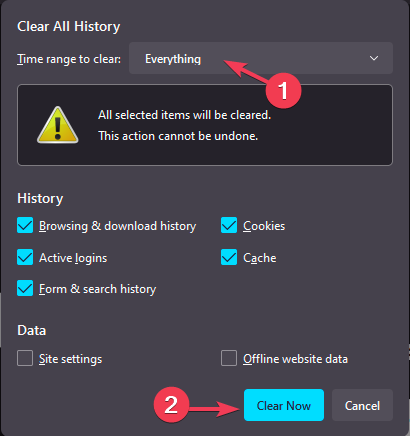Click the warning message box
410x436 pixels.
pyautogui.click(x=205, y=125)
